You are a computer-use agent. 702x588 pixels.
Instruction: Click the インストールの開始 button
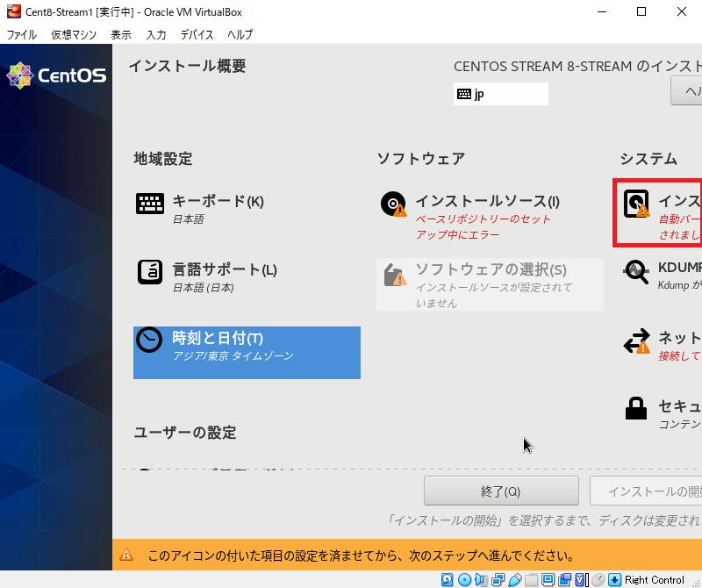pyautogui.click(x=646, y=491)
